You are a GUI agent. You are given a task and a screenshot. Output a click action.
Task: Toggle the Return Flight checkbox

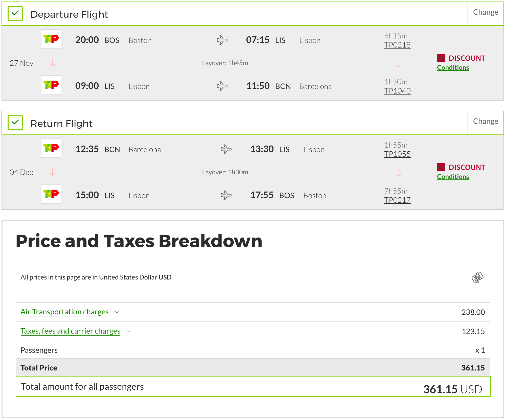15,123
